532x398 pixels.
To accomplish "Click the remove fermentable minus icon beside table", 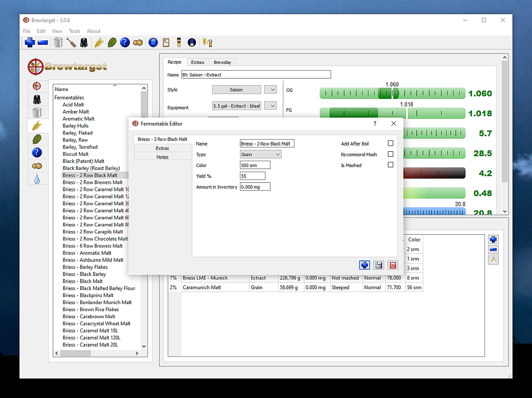I will coord(493,250).
